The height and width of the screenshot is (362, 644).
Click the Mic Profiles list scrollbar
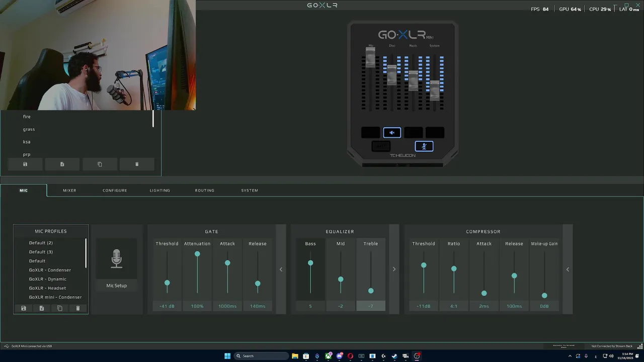pyautogui.click(x=86, y=253)
